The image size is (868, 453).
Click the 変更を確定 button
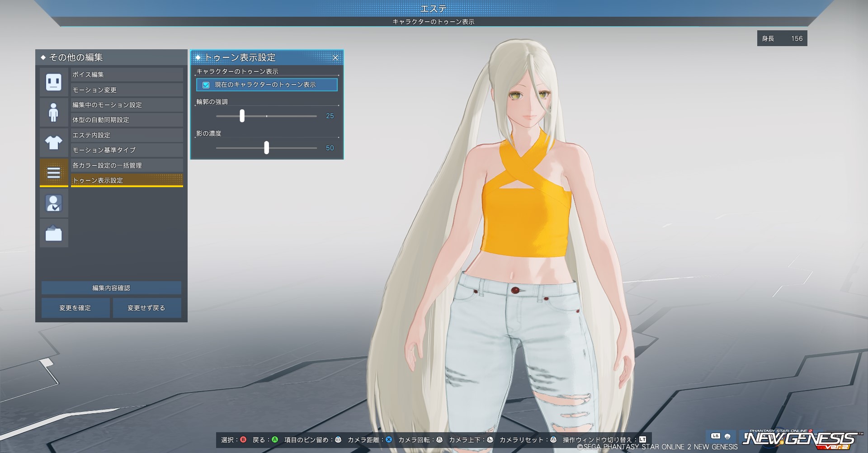click(x=75, y=308)
